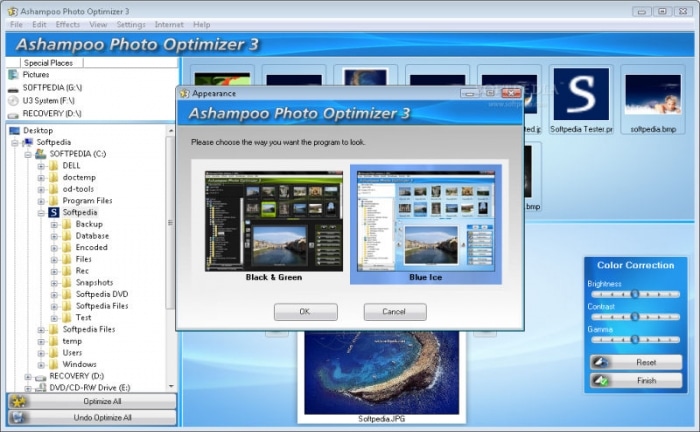
Task: Click the SOFTPEDIA (G:\) drive icon
Action: pyautogui.click(x=13, y=89)
